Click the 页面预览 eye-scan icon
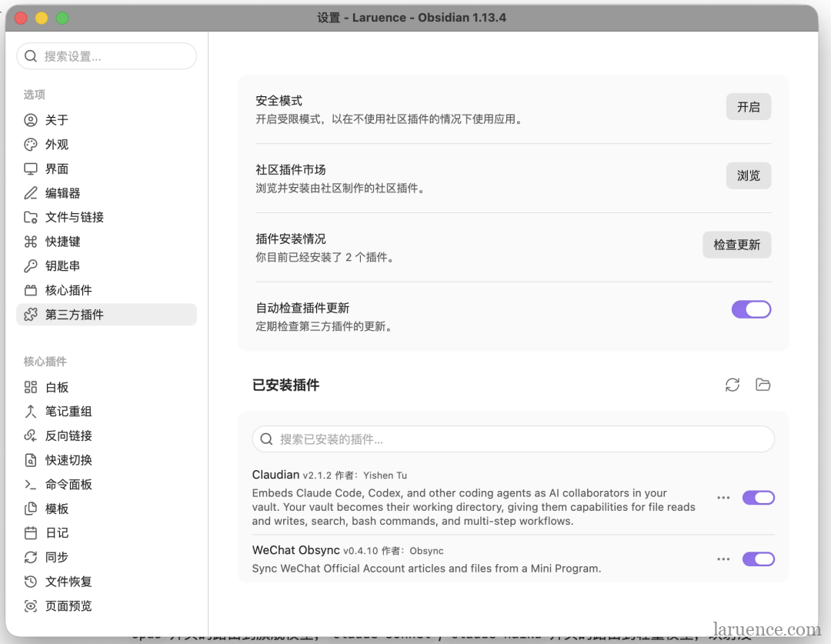 [31, 606]
